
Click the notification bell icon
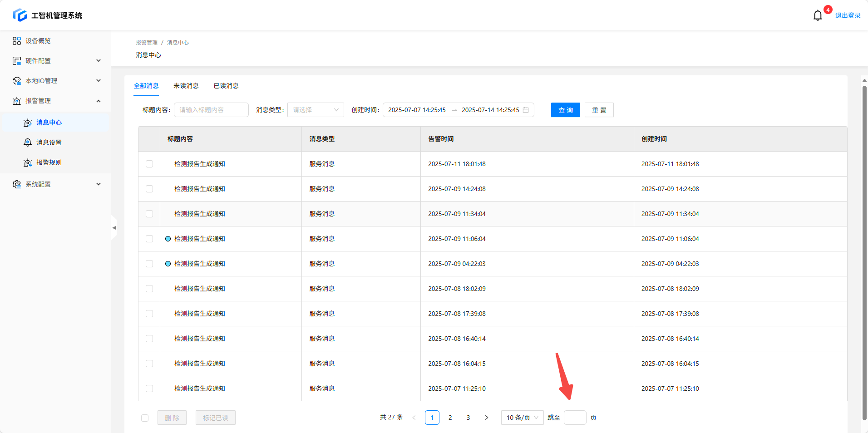pos(817,15)
